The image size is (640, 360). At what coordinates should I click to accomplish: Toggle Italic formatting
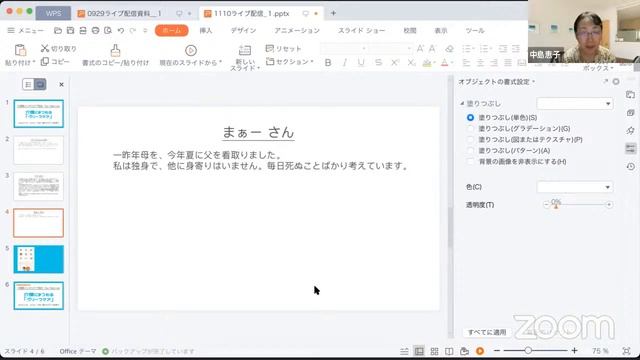pyautogui.click(x=345, y=62)
